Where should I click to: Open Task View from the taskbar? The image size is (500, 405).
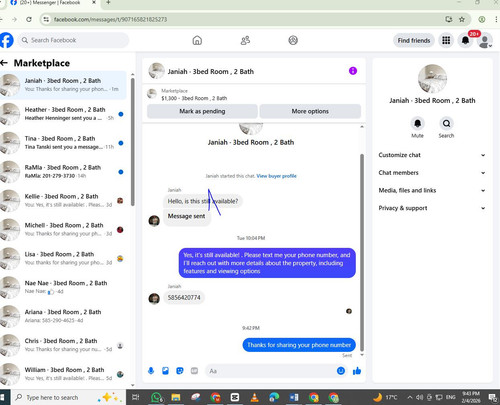[136, 397]
